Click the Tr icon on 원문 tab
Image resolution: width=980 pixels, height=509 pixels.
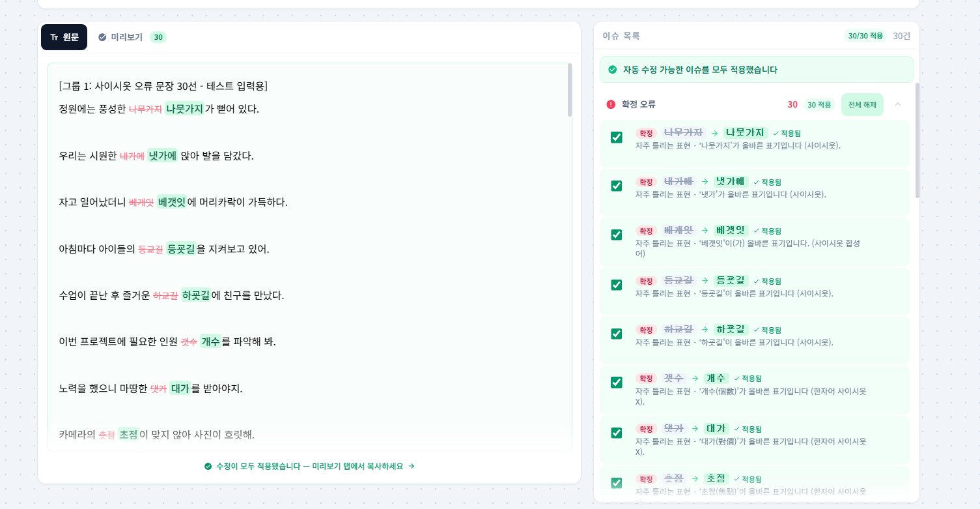[54, 37]
